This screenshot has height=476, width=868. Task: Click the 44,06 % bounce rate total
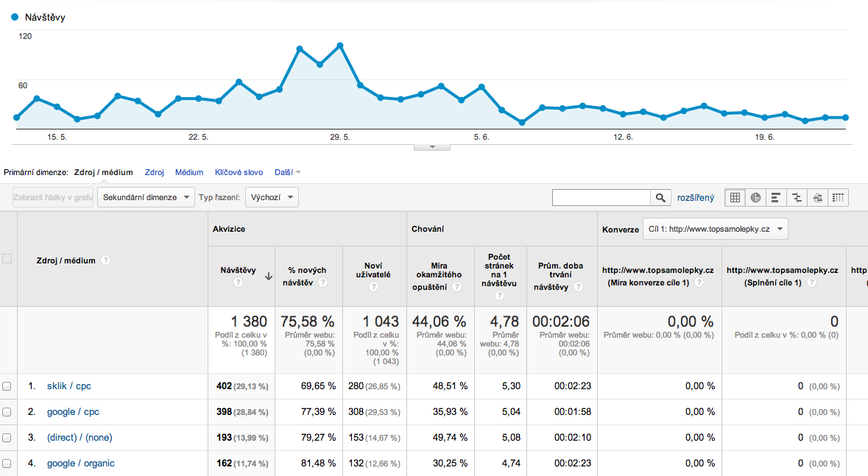440,322
